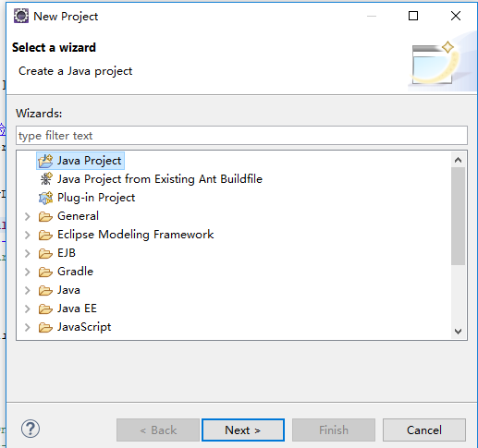The height and width of the screenshot is (448, 478).
Task: Click the wizard list scroll up arrow
Action: [x=458, y=160]
